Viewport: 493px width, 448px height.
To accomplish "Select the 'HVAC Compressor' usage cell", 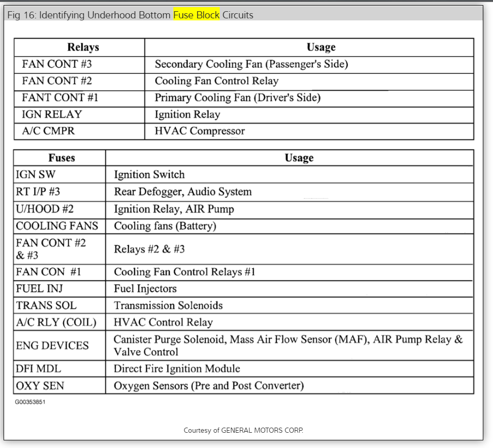I will coord(309,131).
